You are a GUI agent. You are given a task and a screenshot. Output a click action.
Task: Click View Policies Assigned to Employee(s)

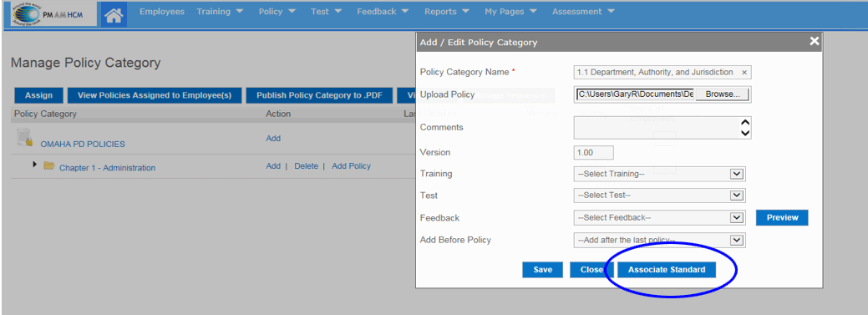pyautogui.click(x=155, y=95)
